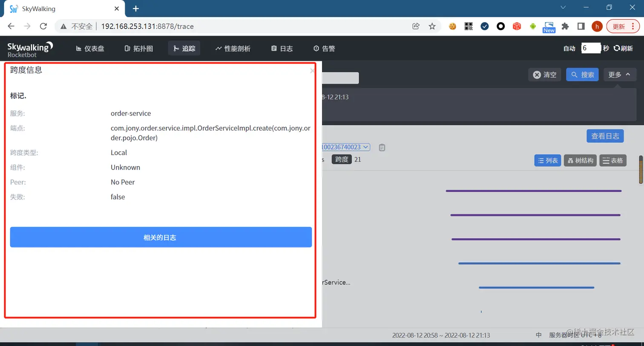The width and height of the screenshot is (644, 346).
Task: Switch to 表格 table view
Action: click(x=613, y=160)
